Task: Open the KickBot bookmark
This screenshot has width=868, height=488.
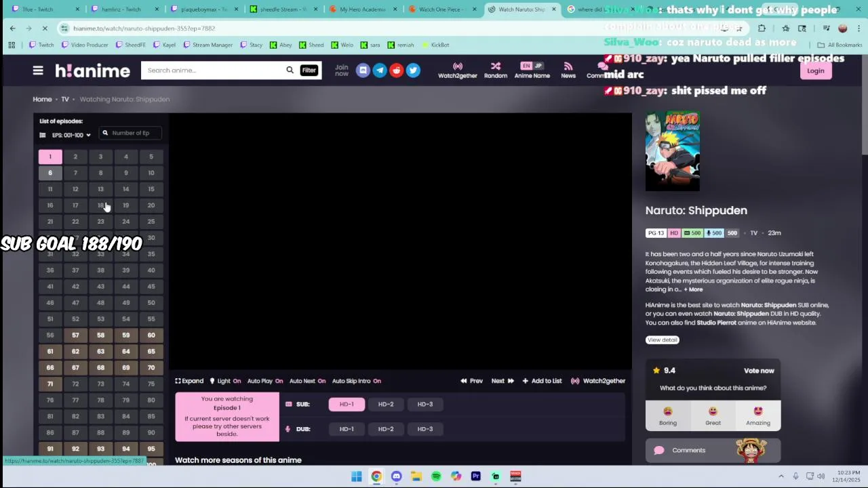Action: point(435,45)
